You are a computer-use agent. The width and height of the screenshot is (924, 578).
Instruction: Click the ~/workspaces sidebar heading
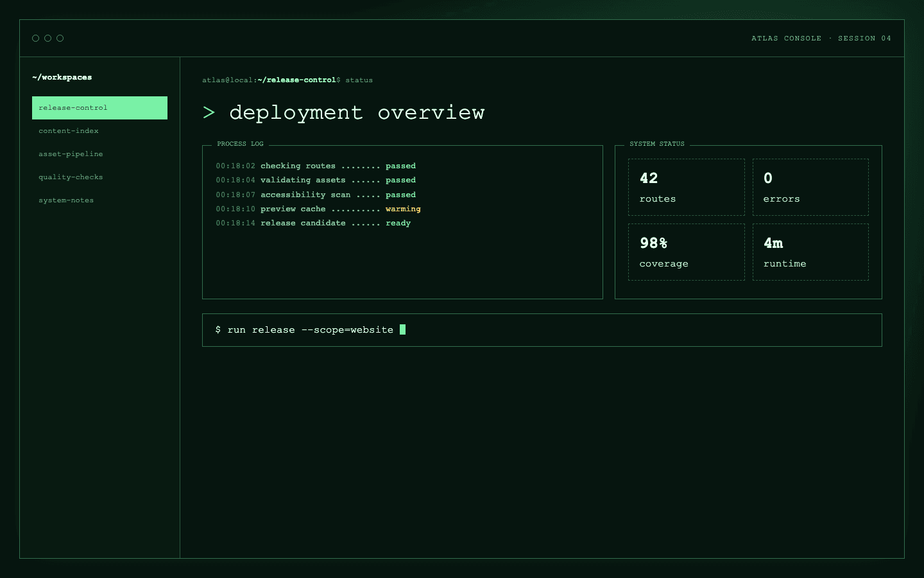click(x=62, y=77)
